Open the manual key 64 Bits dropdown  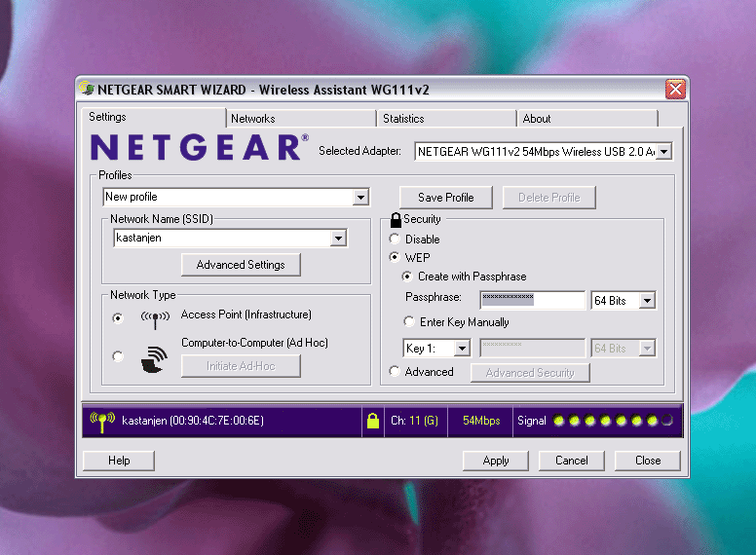click(647, 348)
